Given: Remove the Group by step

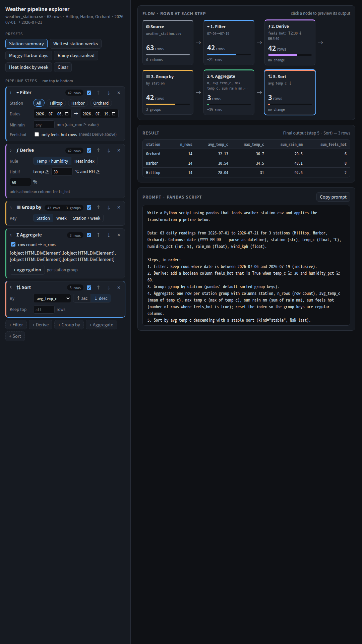Looking at the screenshot, I should (119, 208).
